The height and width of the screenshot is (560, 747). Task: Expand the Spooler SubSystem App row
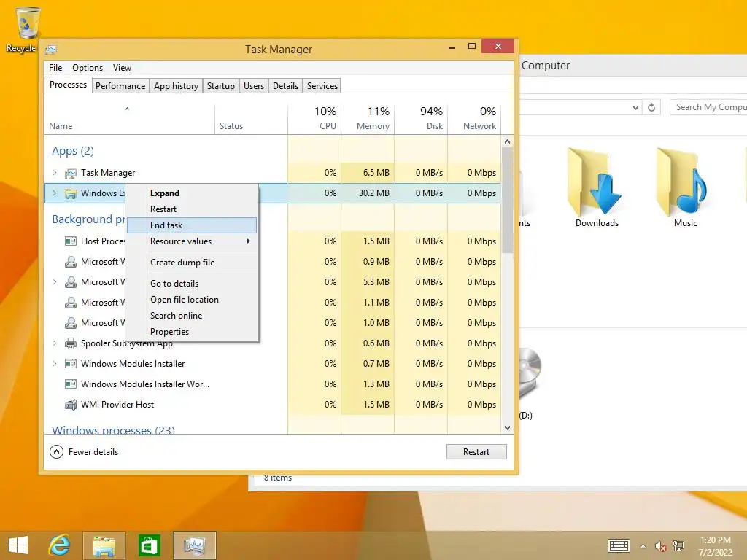[x=54, y=343]
